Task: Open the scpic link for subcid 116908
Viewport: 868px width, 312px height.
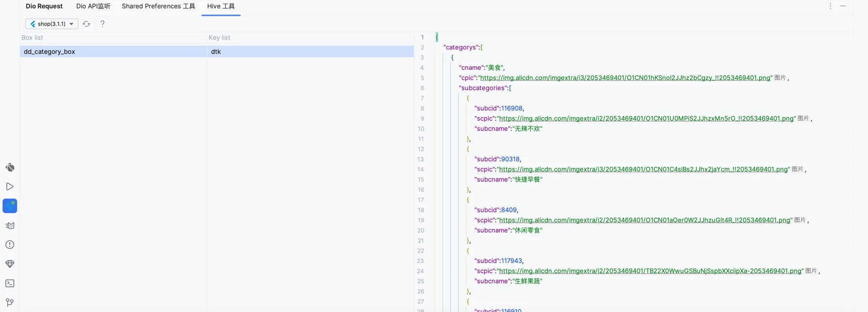Action: 646,119
